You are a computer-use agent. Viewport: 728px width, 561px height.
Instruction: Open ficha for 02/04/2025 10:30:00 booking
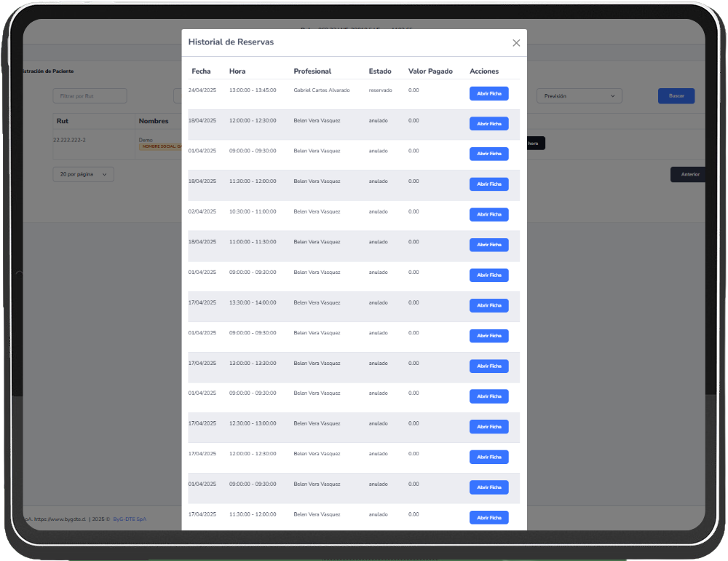coord(488,215)
